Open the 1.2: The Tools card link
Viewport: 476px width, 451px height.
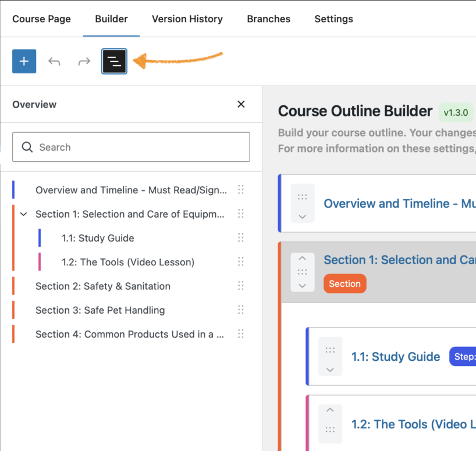coord(414,424)
